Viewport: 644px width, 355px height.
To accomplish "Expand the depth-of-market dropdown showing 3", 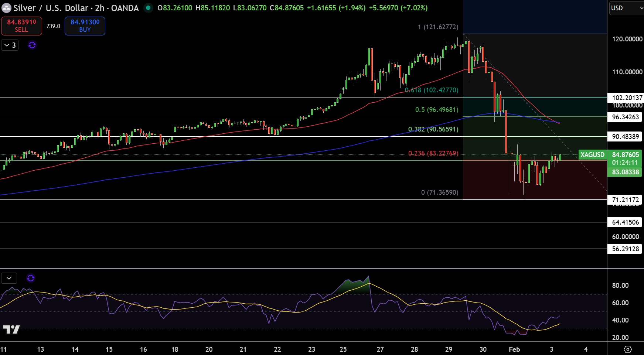I will (9, 45).
